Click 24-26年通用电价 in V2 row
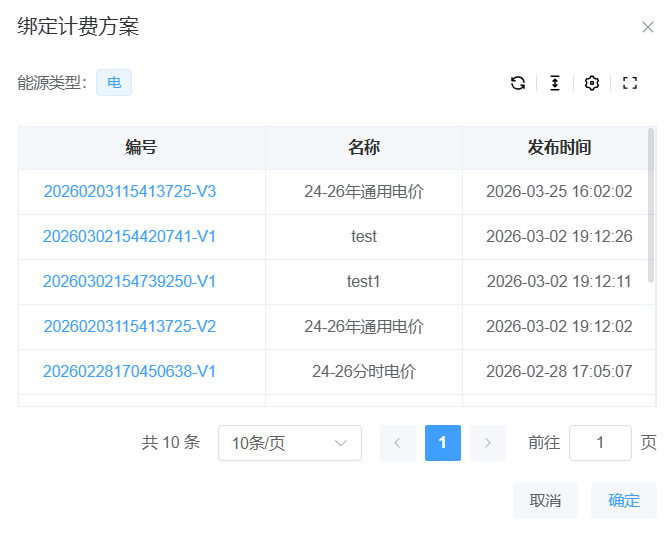The image size is (672, 533). (364, 326)
